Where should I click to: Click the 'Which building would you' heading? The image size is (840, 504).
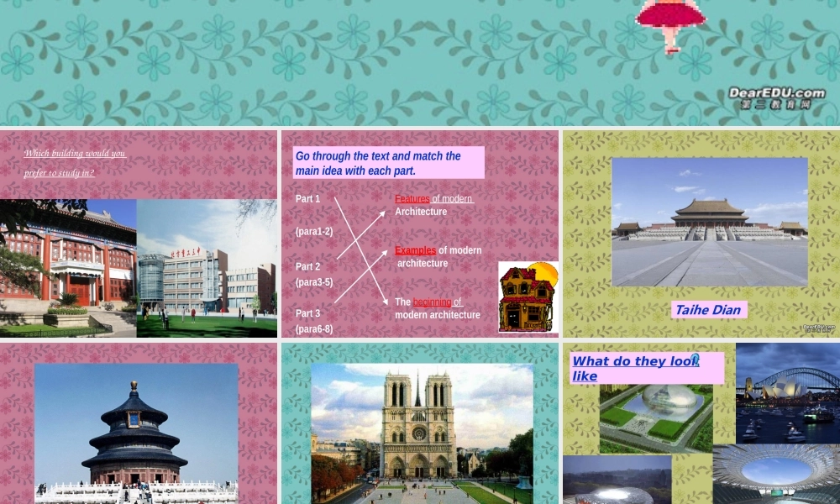tap(75, 153)
